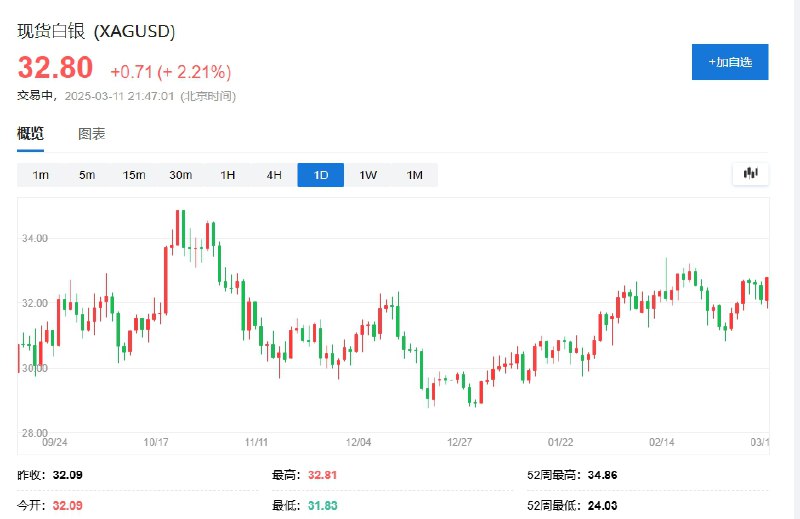Click the 10/17 date axis label
The width and height of the screenshot is (800, 519).
point(156,442)
